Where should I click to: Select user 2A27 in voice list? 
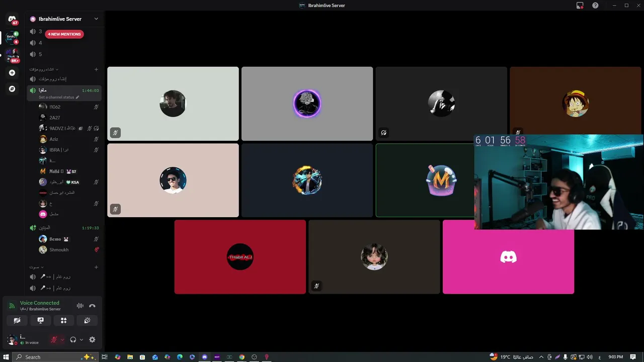(x=69, y=118)
